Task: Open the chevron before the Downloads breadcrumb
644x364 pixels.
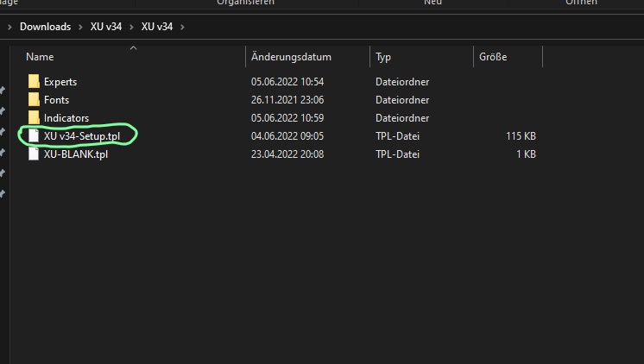Action: tap(10, 27)
